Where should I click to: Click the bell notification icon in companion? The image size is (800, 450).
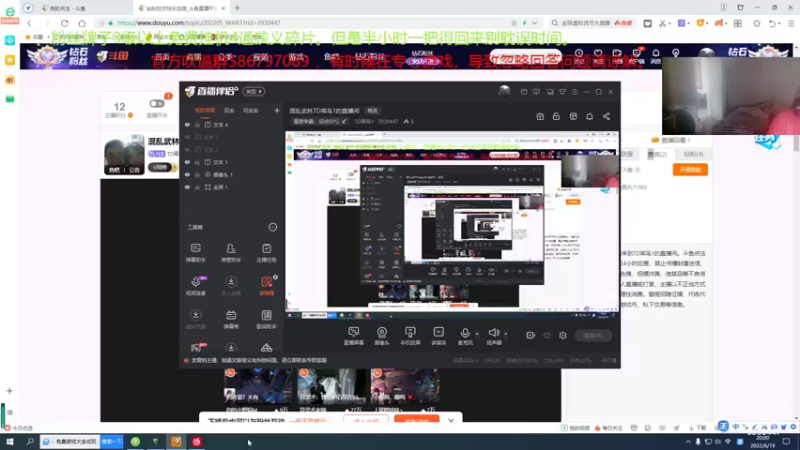click(589, 116)
